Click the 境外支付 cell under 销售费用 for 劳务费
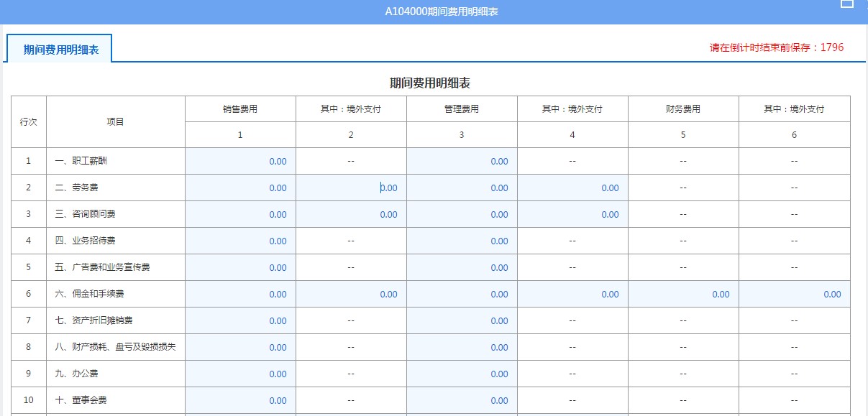The image size is (868, 416). pos(352,188)
